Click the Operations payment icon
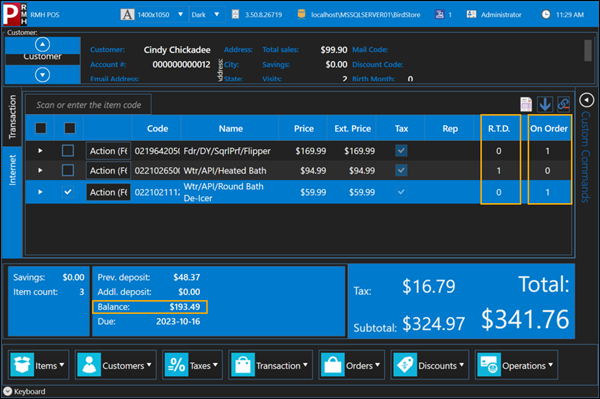Screen dimensions: 600x399 (x=489, y=365)
